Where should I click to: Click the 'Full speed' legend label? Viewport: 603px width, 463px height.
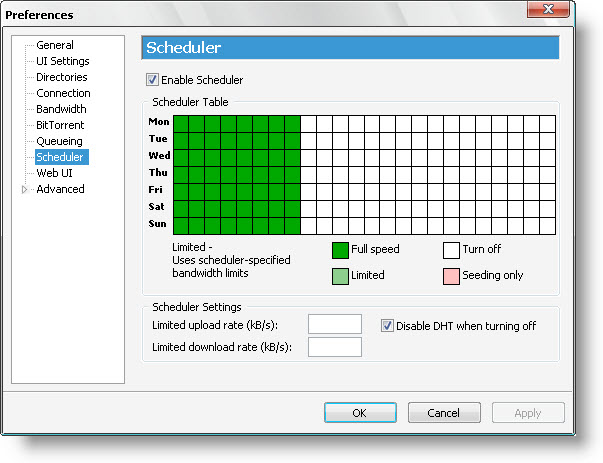click(375, 249)
